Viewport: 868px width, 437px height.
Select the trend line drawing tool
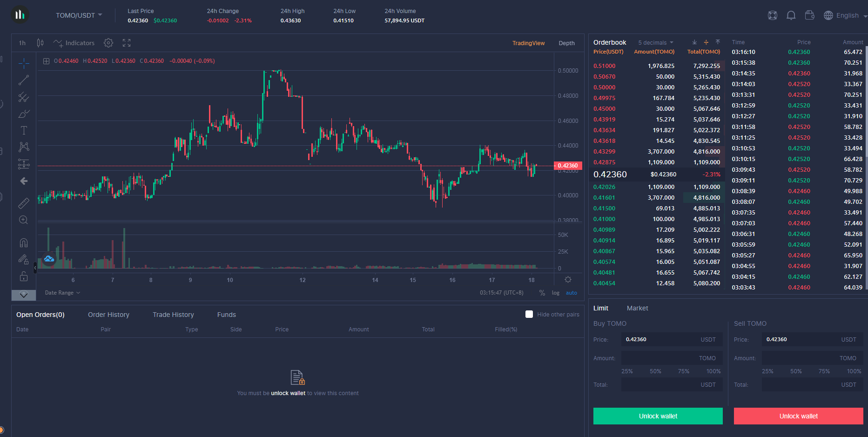click(24, 80)
